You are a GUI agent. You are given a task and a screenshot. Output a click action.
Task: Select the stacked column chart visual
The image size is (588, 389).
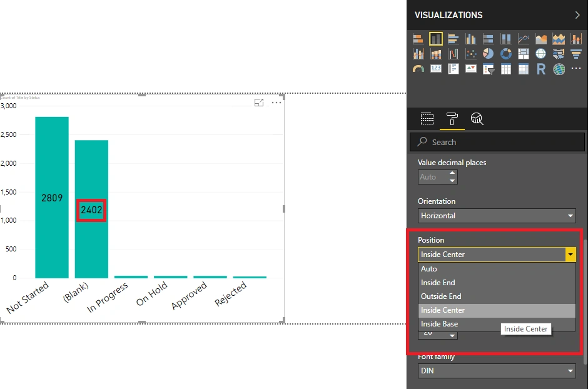pyautogui.click(x=436, y=39)
